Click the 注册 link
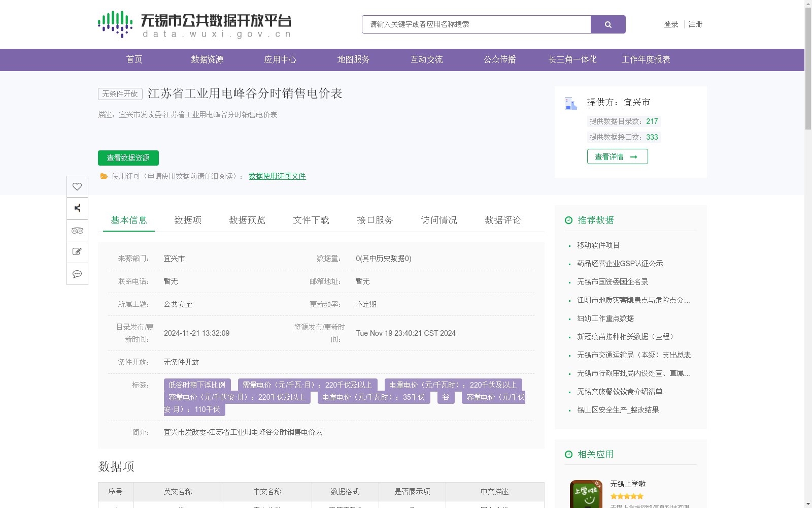 coord(695,24)
